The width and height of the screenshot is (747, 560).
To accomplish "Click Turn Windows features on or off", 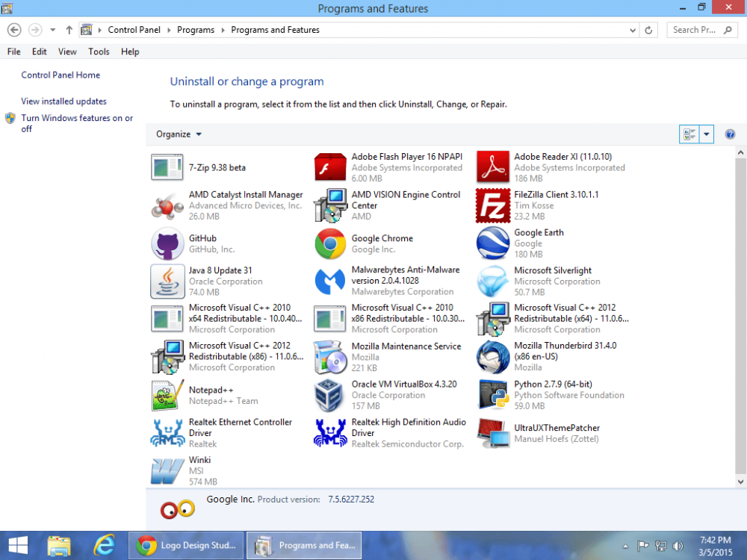I will click(77, 123).
